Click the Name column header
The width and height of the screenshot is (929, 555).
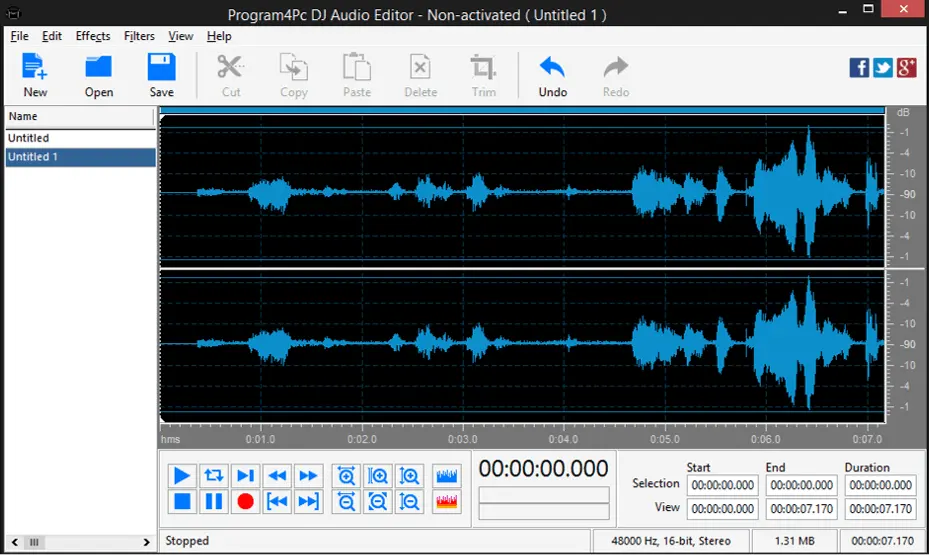click(79, 117)
